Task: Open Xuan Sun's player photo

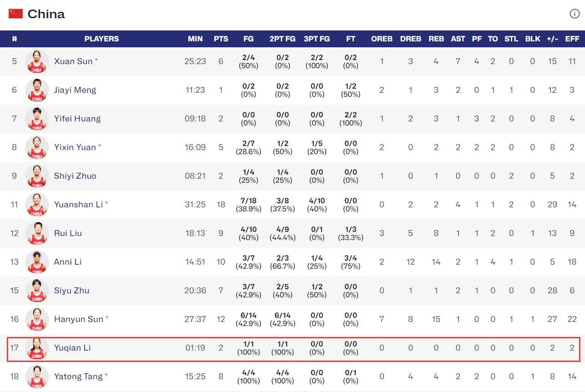Action: (37, 61)
